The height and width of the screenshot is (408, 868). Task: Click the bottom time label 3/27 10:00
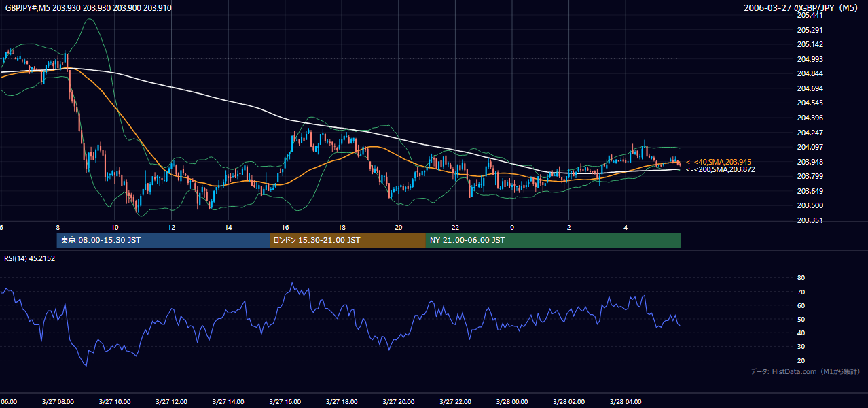pos(115,402)
